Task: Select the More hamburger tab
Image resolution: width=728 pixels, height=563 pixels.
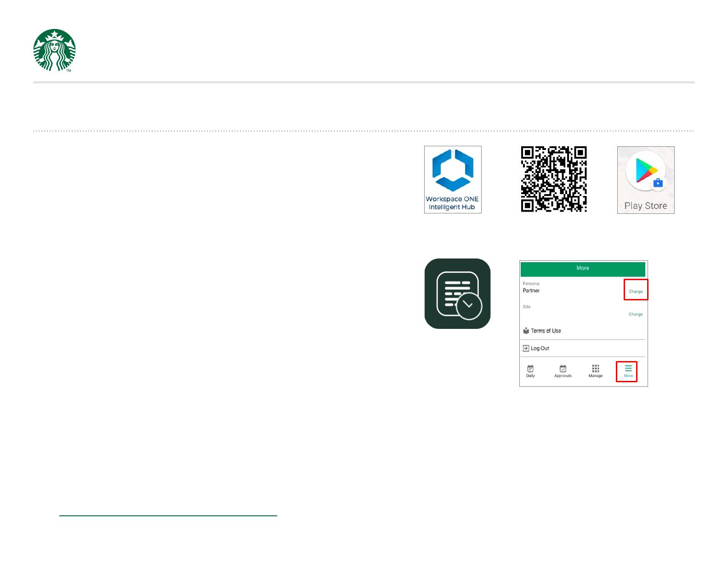Action: coord(628,371)
